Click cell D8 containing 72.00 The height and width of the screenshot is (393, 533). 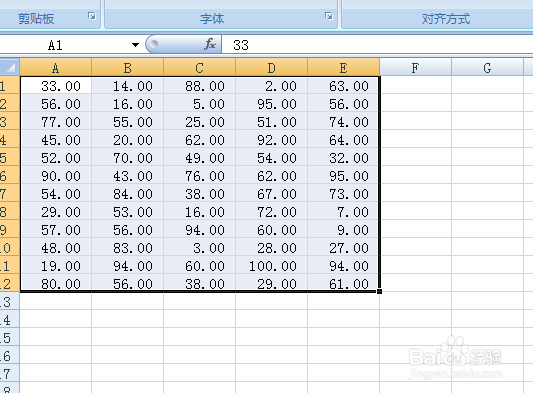[x=272, y=211]
